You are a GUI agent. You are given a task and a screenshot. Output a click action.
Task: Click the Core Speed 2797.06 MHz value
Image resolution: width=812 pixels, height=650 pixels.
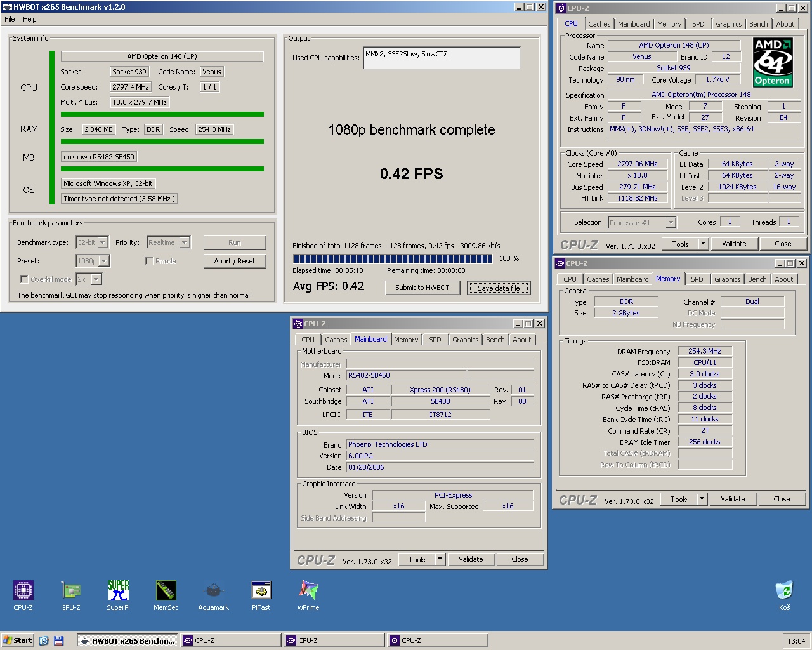pyautogui.click(x=638, y=164)
